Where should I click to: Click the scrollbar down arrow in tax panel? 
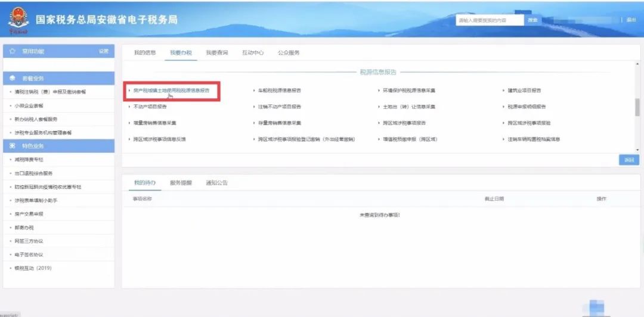(x=637, y=150)
